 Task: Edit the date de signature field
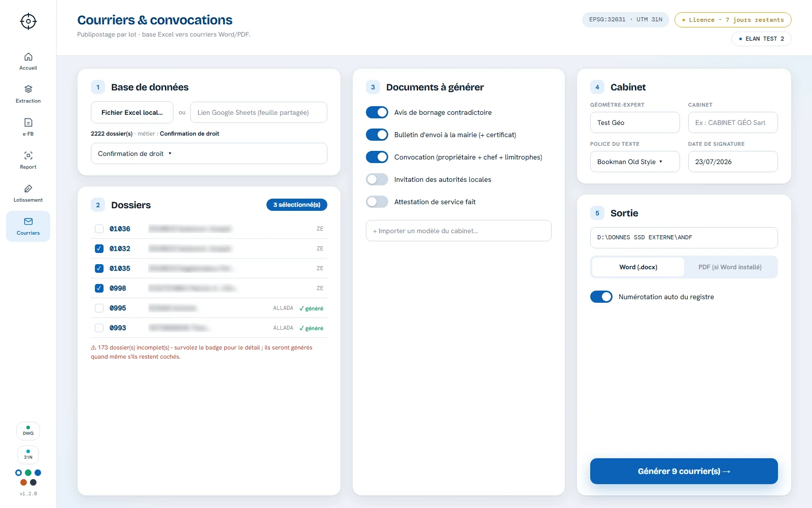[733, 162]
